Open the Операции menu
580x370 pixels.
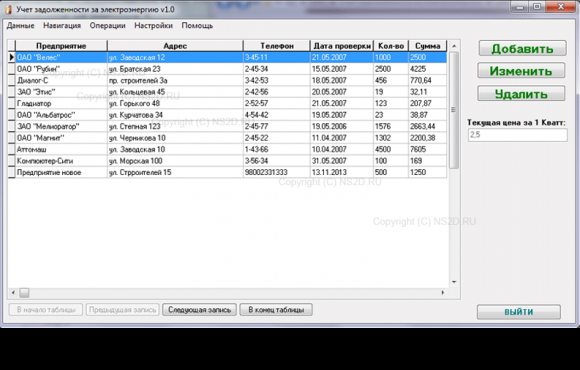pyautogui.click(x=108, y=26)
